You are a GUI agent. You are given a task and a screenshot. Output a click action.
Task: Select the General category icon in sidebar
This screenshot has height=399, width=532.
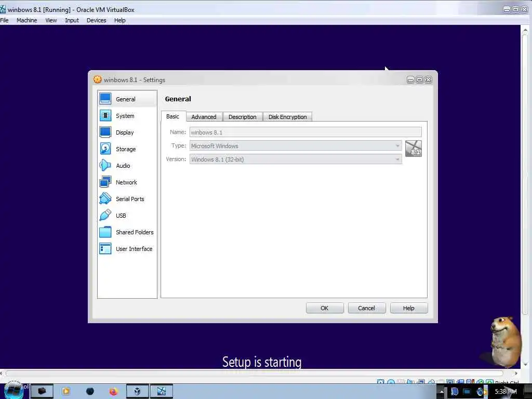point(105,99)
